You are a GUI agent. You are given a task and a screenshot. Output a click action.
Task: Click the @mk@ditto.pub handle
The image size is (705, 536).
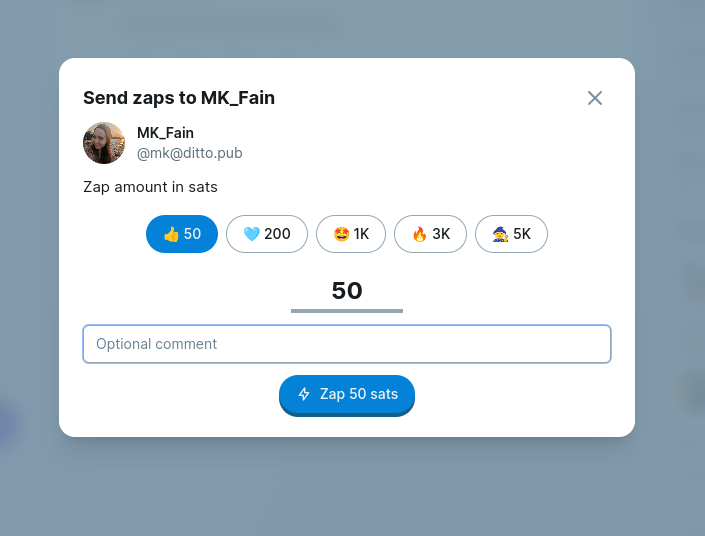(189, 153)
